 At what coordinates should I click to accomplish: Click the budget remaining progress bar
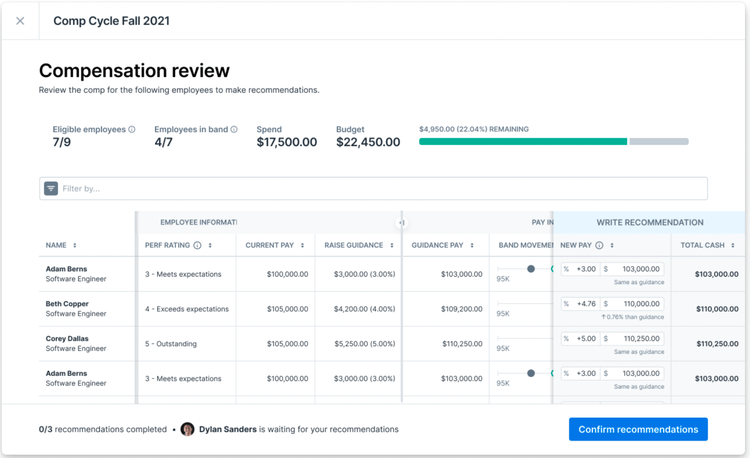[553, 142]
